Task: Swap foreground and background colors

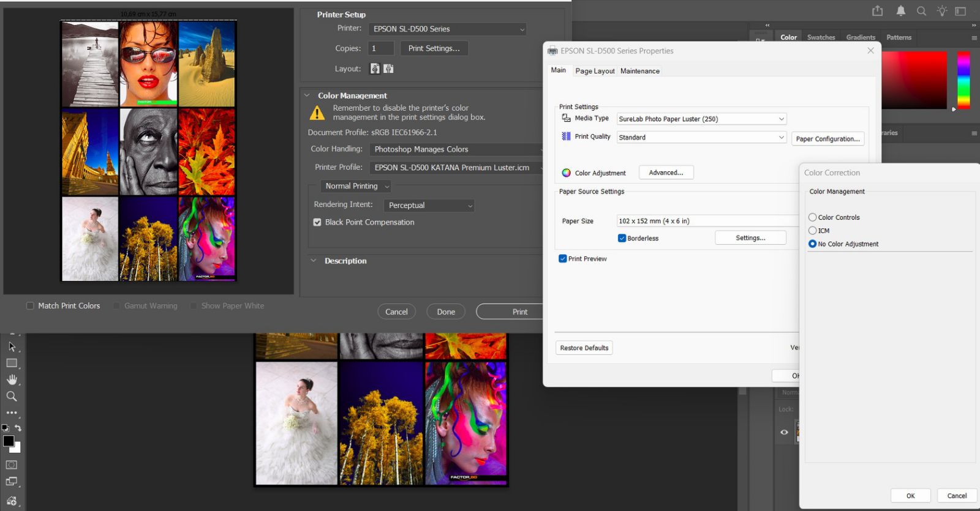Action: (x=18, y=428)
